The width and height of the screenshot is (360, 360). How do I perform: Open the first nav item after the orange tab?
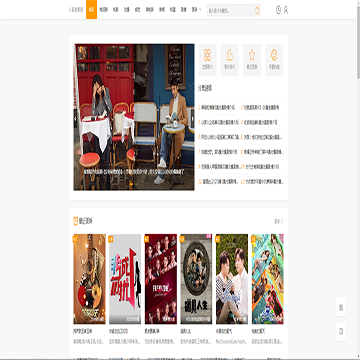(103, 10)
